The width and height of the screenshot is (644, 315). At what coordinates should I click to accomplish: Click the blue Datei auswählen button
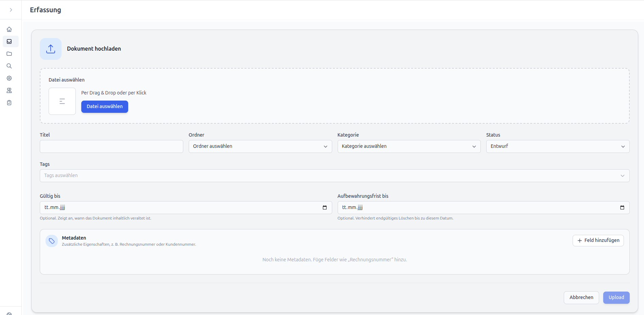(105, 107)
